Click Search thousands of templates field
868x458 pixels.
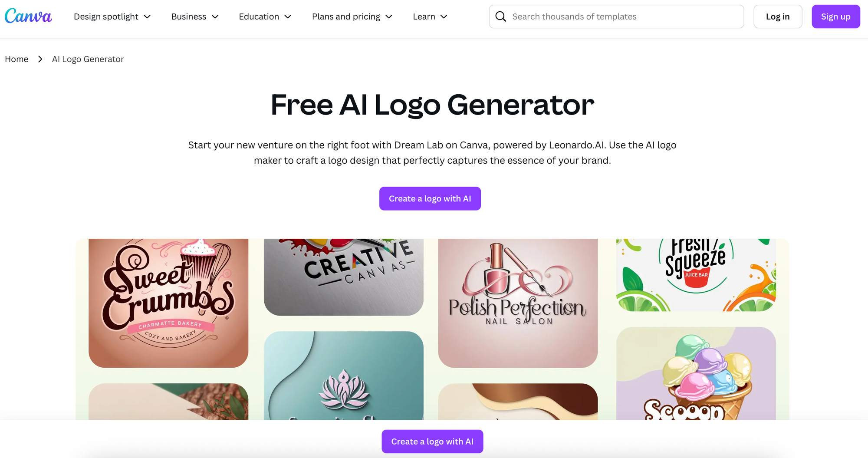point(616,16)
